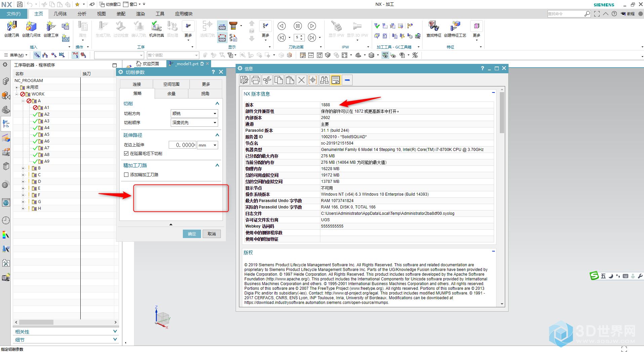The width and height of the screenshot is (644, 352).
Task: Switch to the 连接 tab in 切削参数
Action: coord(137,84)
